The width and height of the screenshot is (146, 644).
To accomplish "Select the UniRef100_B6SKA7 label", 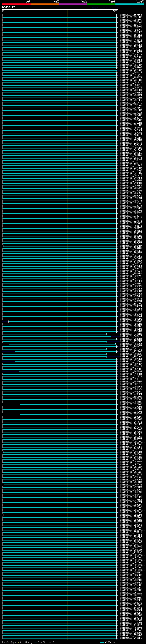I will coord(131,65).
